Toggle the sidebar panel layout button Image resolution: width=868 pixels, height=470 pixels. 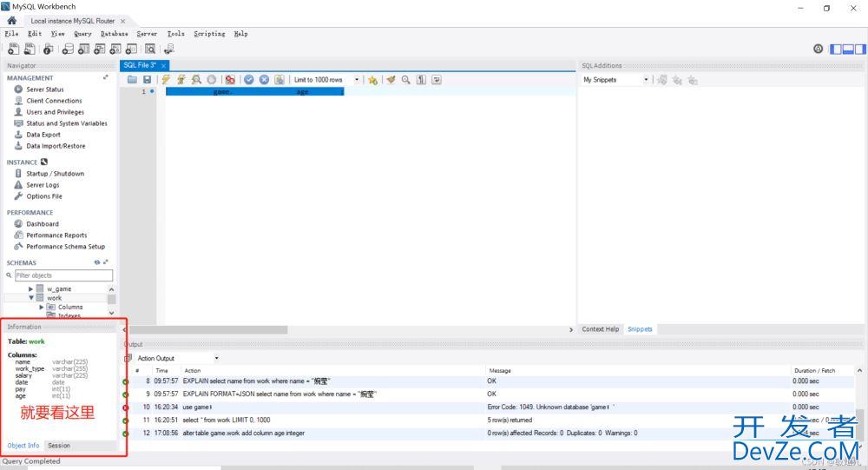tap(835, 50)
